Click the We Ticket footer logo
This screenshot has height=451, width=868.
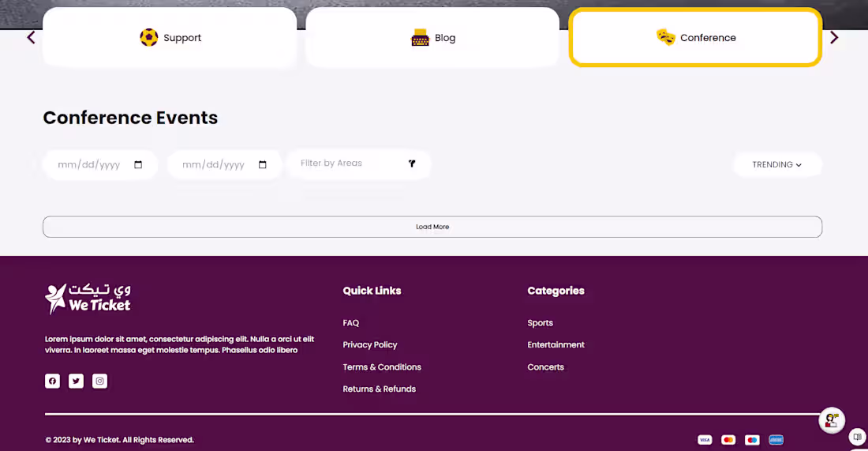click(x=88, y=299)
